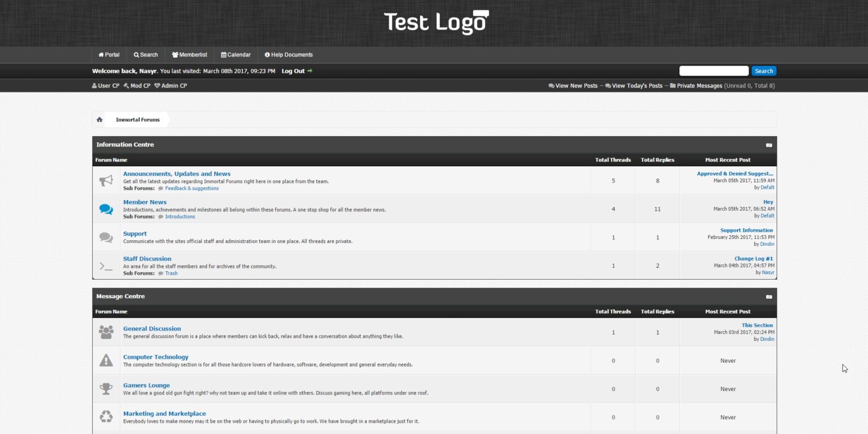Viewport: 868px width, 434px height.
Task: Click the Announcements megaphone icon
Action: click(106, 180)
